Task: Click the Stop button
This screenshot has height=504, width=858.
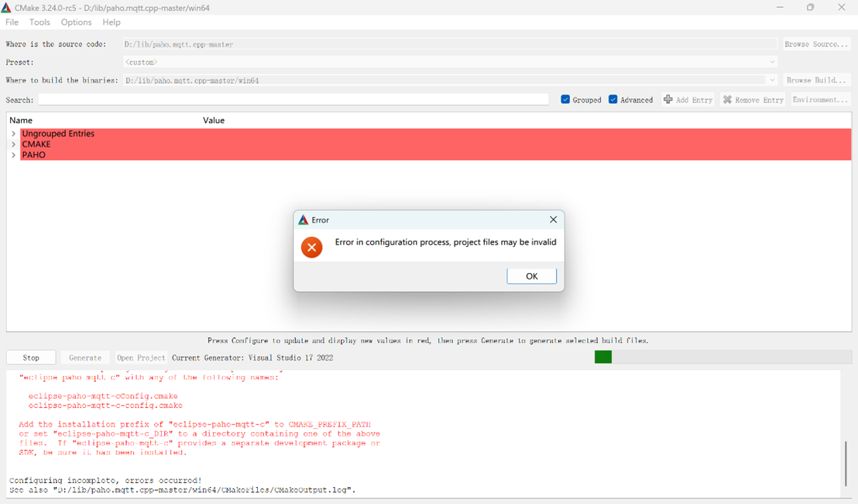Action: [x=31, y=358]
